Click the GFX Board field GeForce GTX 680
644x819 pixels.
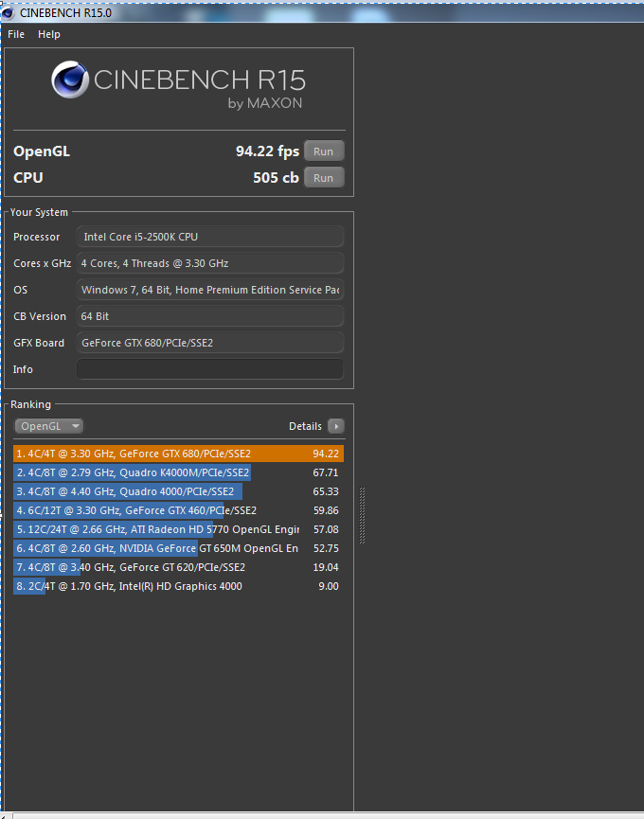[210, 343]
